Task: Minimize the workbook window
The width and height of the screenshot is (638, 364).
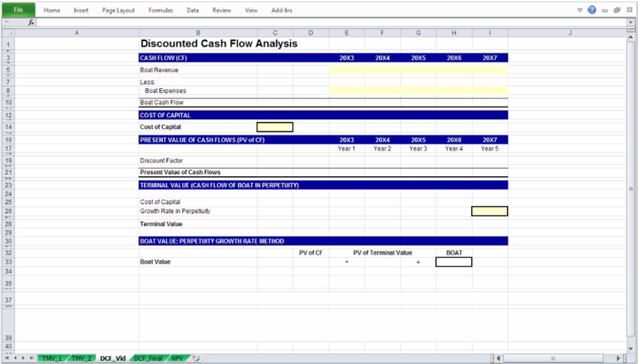Action: pyautogui.click(x=605, y=11)
